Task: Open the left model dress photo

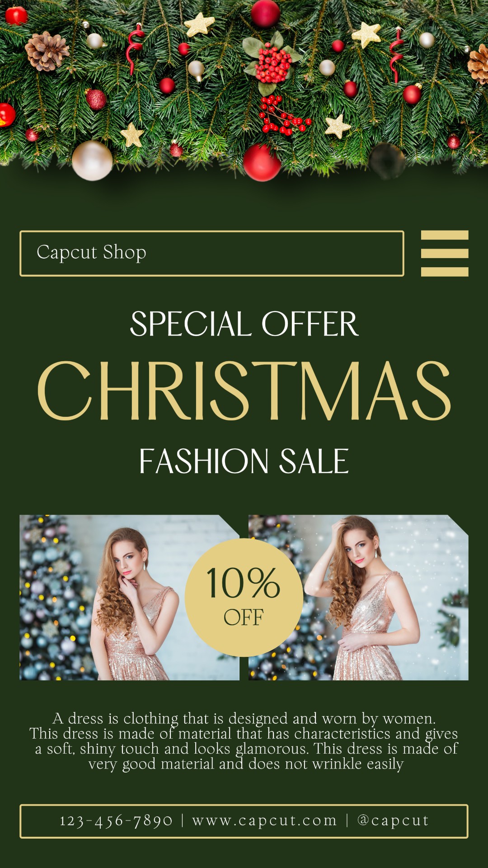Action: click(x=129, y=597)
